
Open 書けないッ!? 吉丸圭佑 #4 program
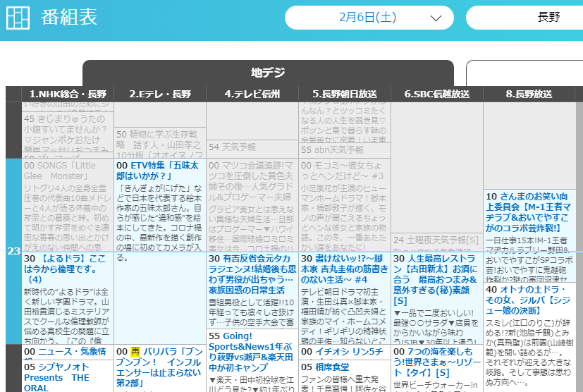(x=344, y=269)
